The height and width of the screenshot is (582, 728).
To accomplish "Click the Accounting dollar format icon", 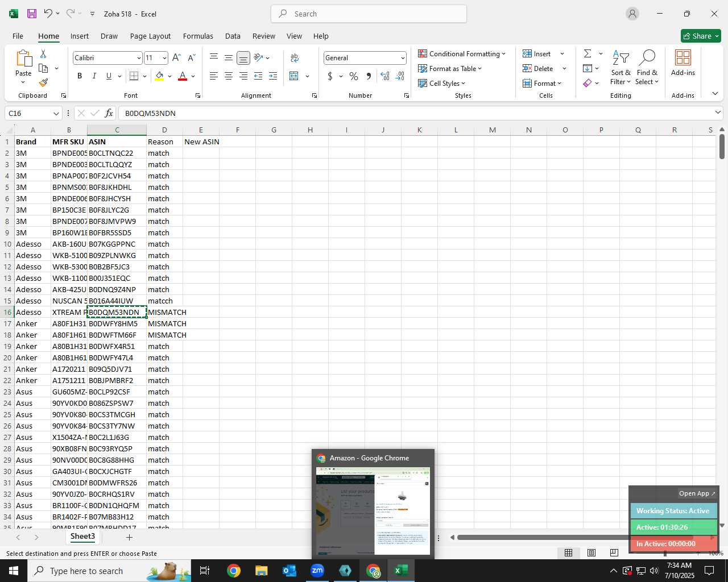I will click(x=330, y=76).
